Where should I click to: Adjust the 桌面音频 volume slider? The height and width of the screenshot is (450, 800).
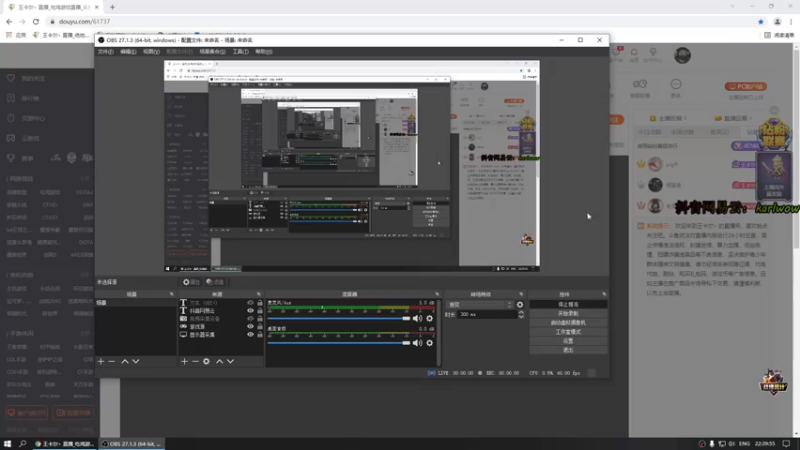(339, 343)
